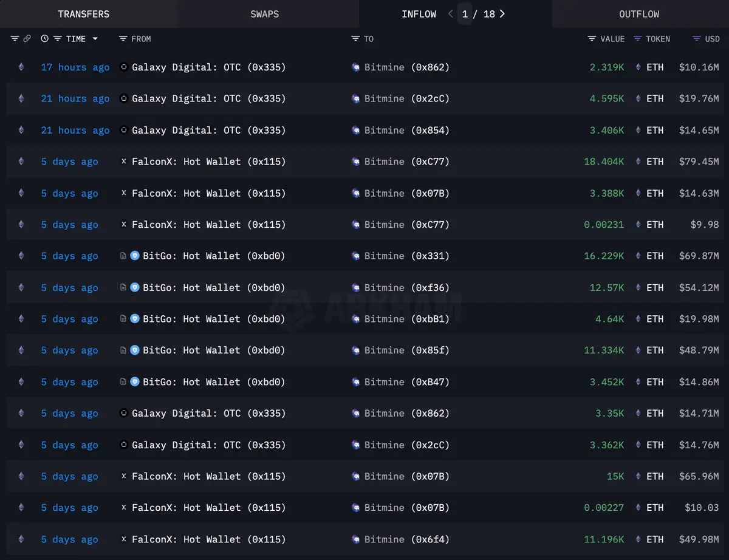Click the FalconX logo in the $65.96M row

coord(124,476)
